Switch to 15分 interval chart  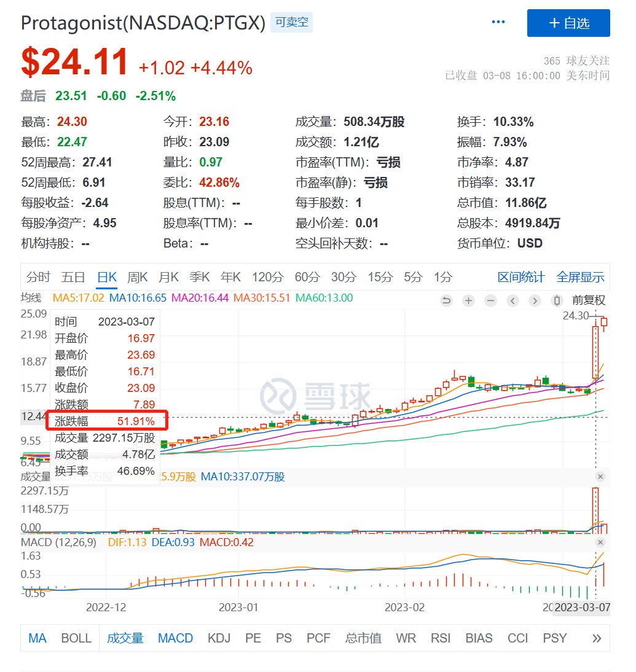(x=380, y=277)
